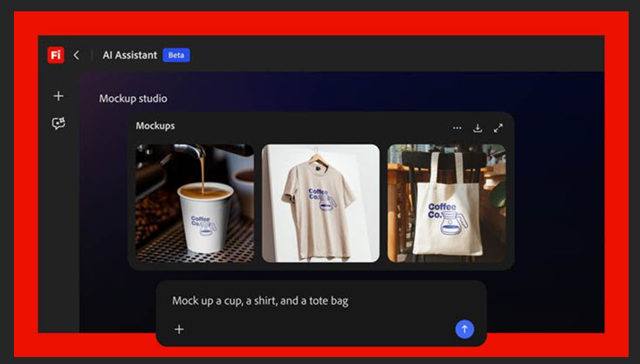Click the Adobe Firefly Fi logo
The width and height of the screenshot is (640, 364).
tap(56, 55)
